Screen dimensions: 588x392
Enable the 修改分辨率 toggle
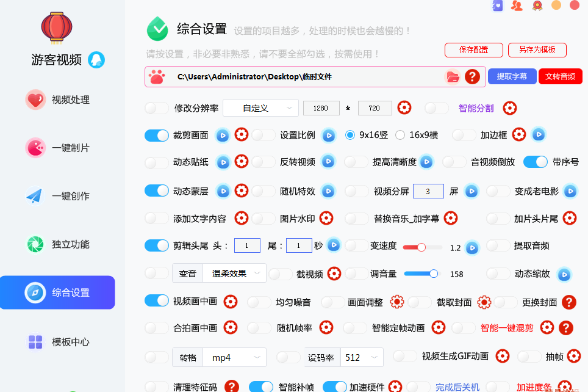(157, 108)
